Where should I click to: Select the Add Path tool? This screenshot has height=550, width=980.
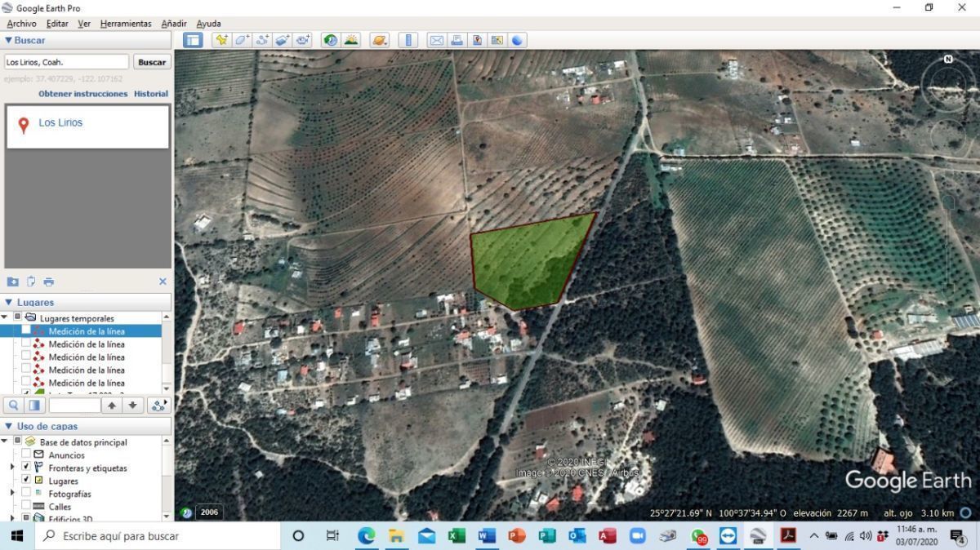coord(262,40)
